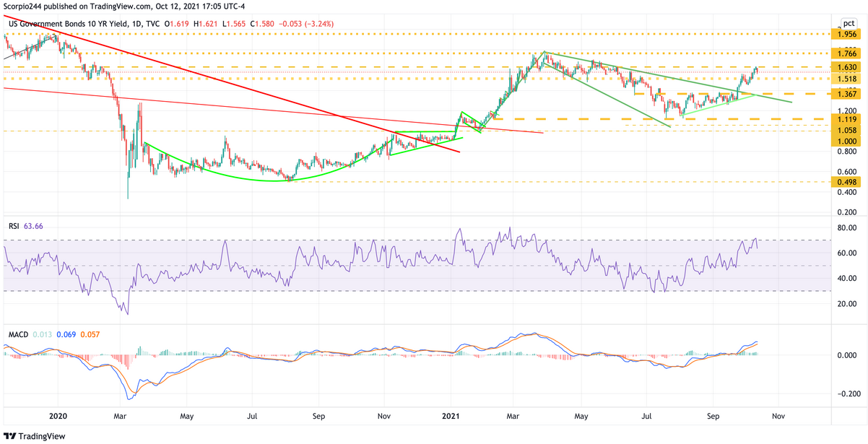Screen dimensions: 868x444
Task: Click the 0.400 price axis value
Action: [x=847, y=192]
